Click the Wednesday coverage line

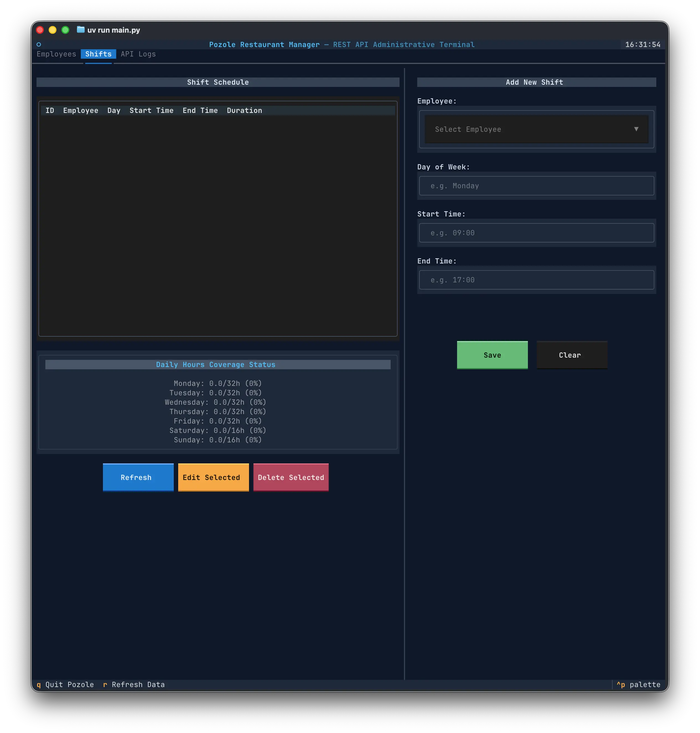[x=216, y=402]
